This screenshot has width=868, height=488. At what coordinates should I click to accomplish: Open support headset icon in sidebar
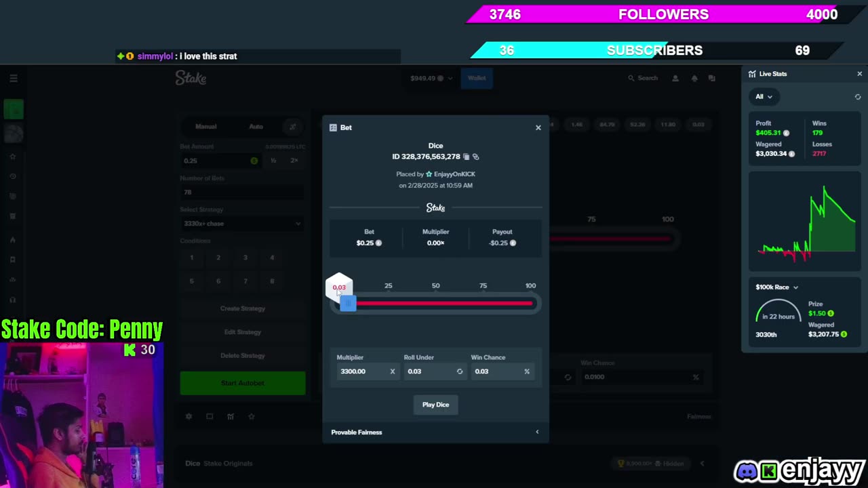click(12, 300)
